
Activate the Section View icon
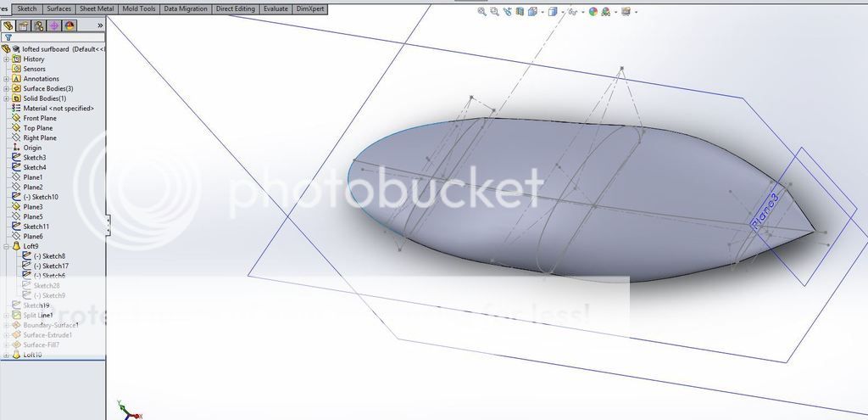pos(520,12)
